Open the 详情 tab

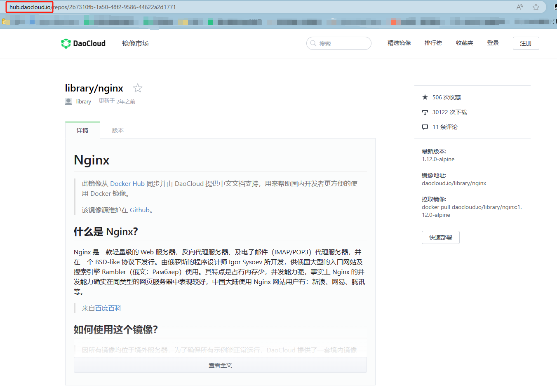point(82,130)
